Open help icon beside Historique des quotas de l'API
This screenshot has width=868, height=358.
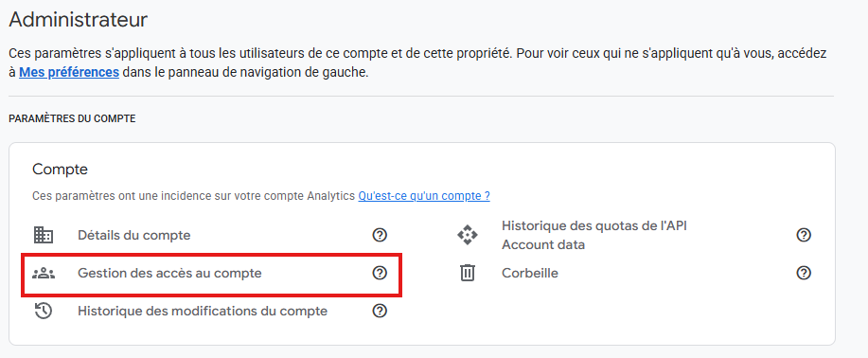[x=804, y=235]
